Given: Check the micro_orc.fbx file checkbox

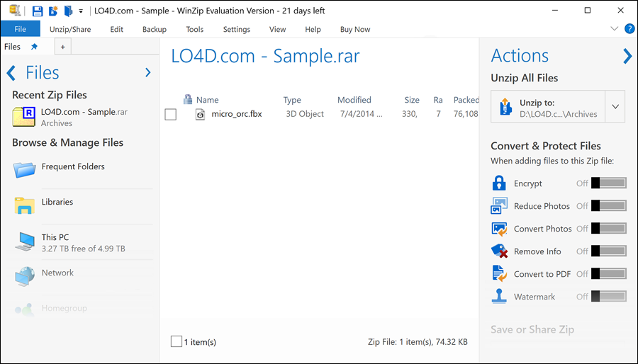Looking at the screenshot, I should tap(170, 115).
